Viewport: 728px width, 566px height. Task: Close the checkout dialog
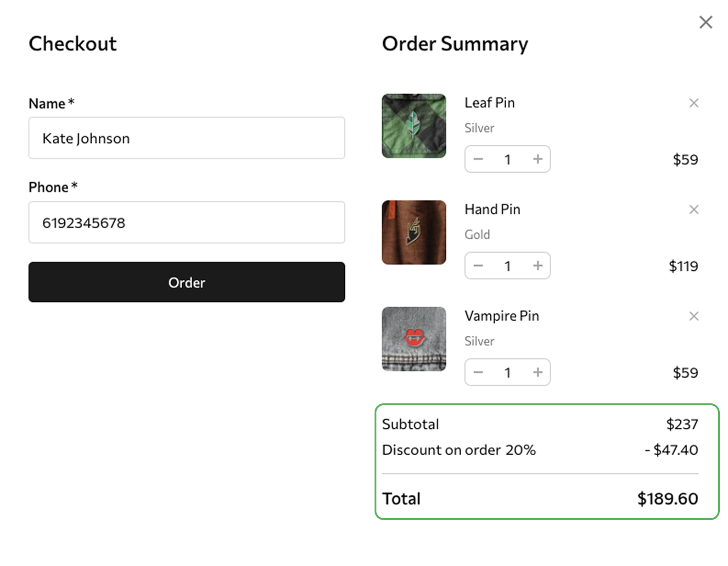(706, 22)
